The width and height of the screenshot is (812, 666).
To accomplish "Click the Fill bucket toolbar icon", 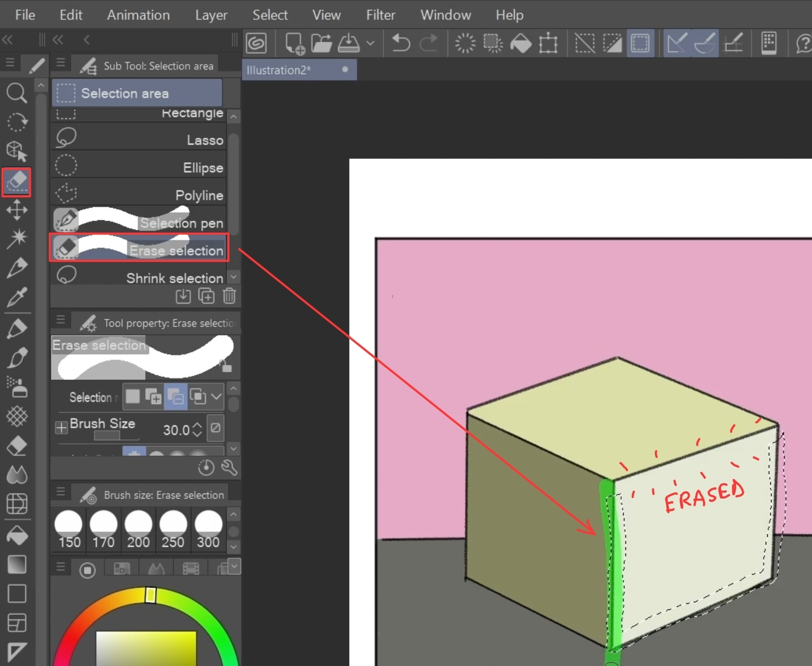I will point(521,43).
